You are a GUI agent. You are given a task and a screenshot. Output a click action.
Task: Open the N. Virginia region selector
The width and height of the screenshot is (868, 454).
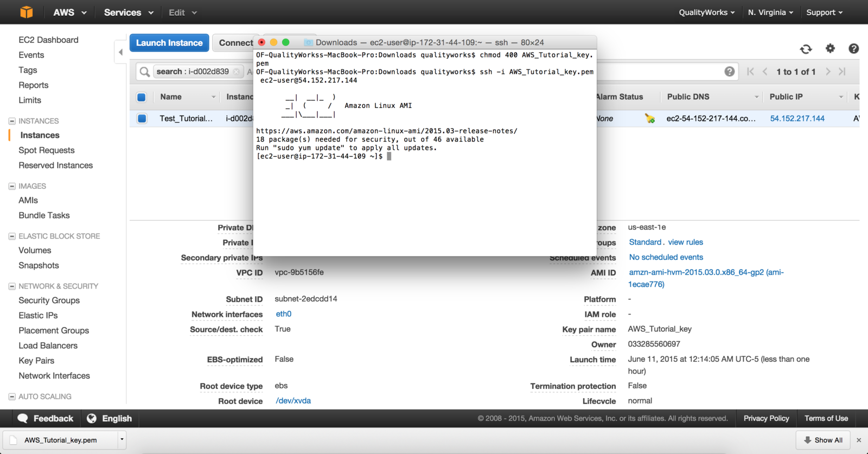(770, 12)
